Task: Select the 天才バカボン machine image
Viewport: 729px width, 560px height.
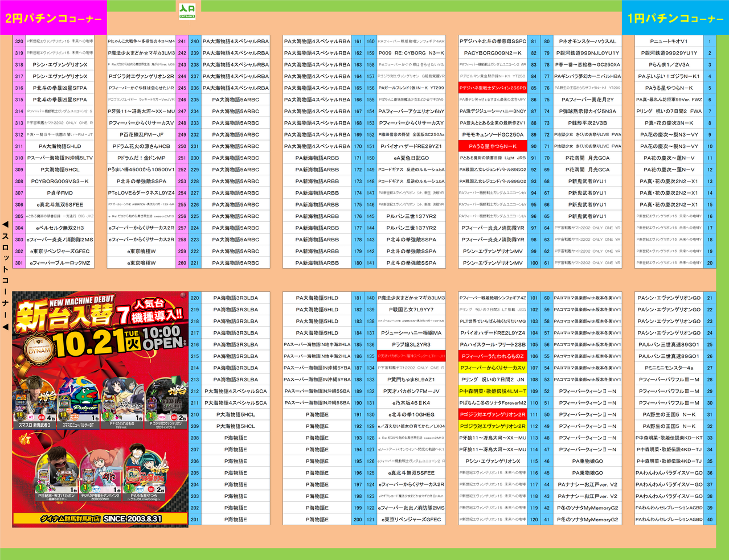Action: (x=56, y=476)
